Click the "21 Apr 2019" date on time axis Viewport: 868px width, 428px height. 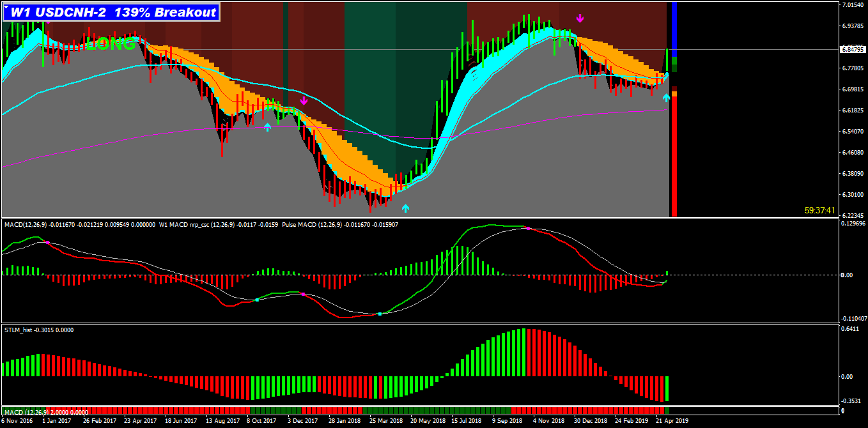tap(672, 421)
